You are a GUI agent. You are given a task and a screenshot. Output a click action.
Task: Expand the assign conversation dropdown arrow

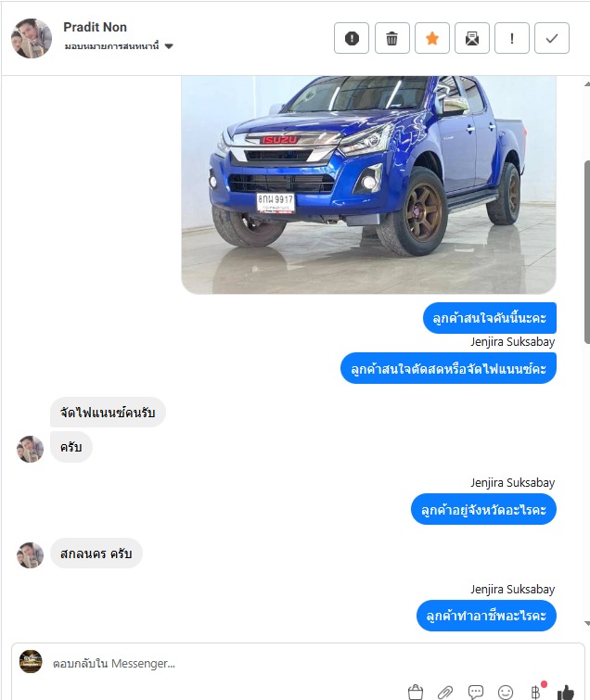[169, 46]
